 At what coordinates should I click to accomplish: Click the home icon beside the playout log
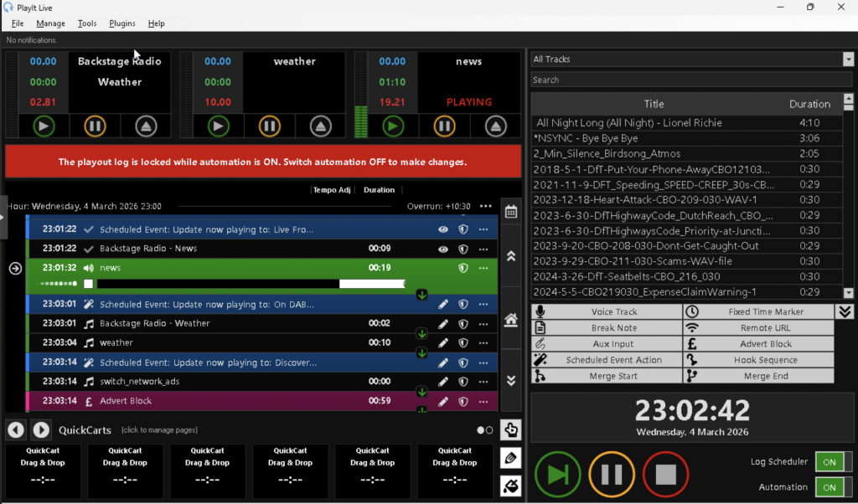[510, 319]
